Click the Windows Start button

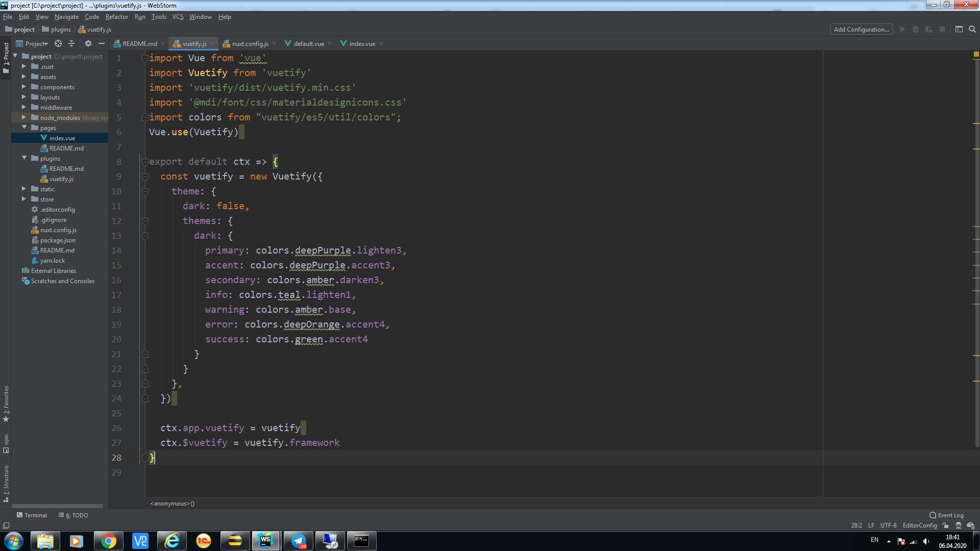tap(14, 541)
